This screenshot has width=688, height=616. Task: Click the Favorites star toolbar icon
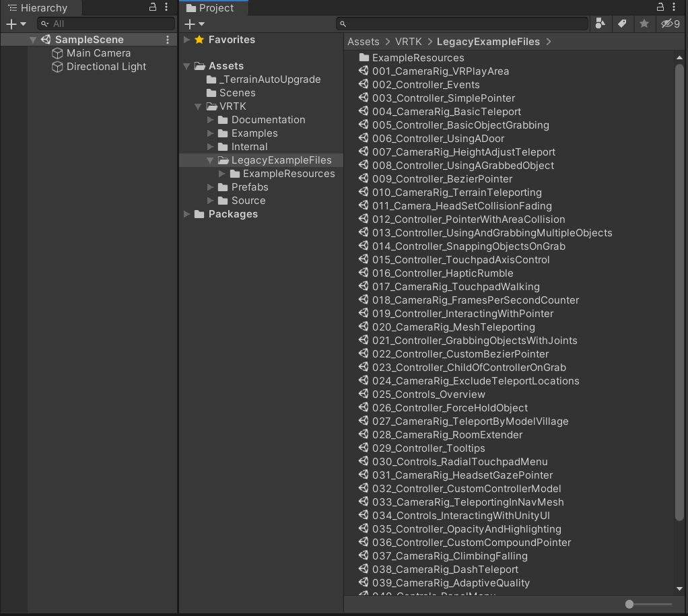click(x=644, y=24)
